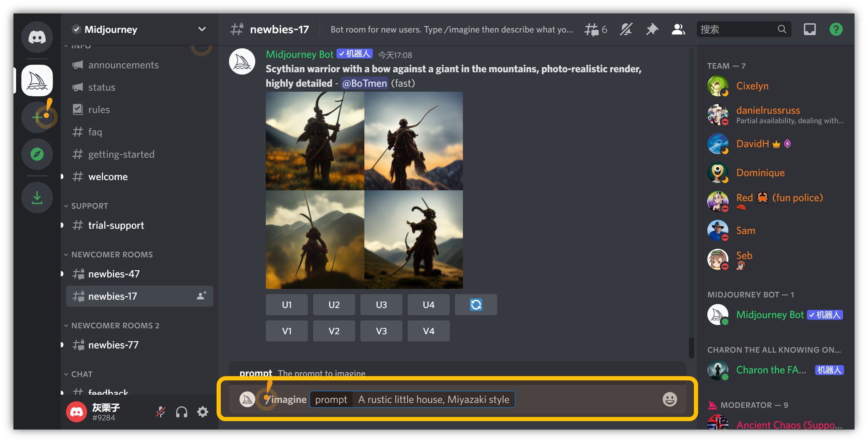Image resolution: width=868 pixels, height=443 pixels.
Task: Open the inbox icon
Action: click(x=810, y=29)
